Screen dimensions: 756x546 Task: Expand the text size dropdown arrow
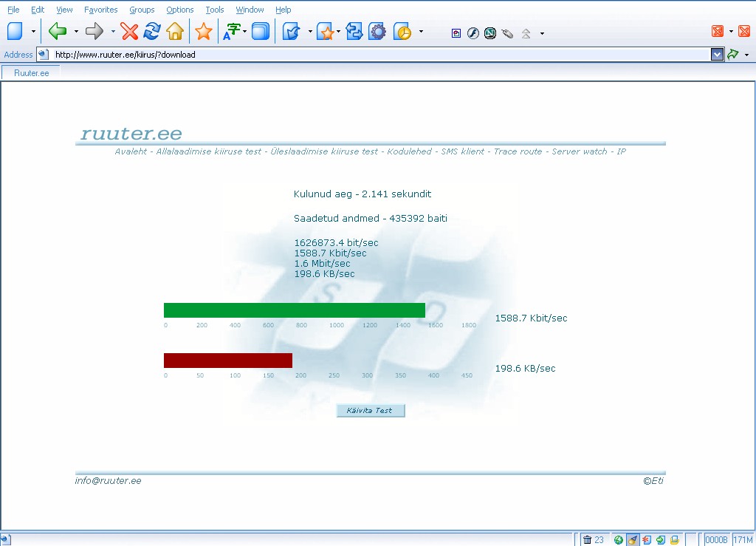click(x=245, y=32)
